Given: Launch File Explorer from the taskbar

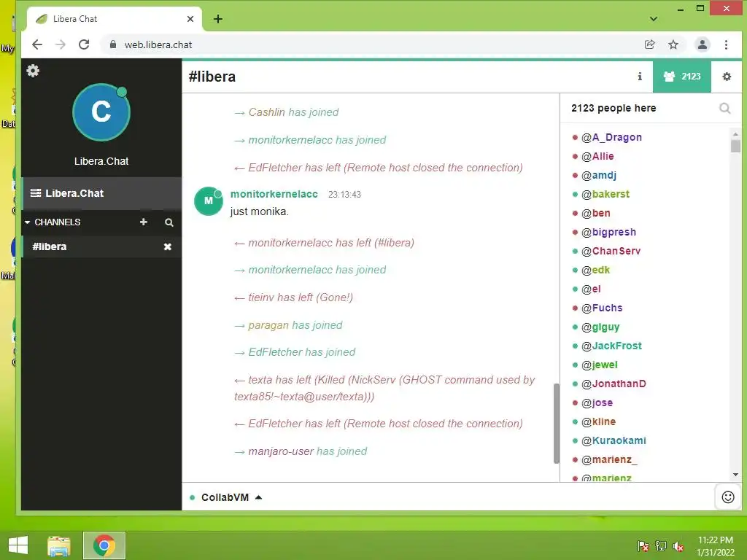Looking at the screenshot, I should (59, 545).
